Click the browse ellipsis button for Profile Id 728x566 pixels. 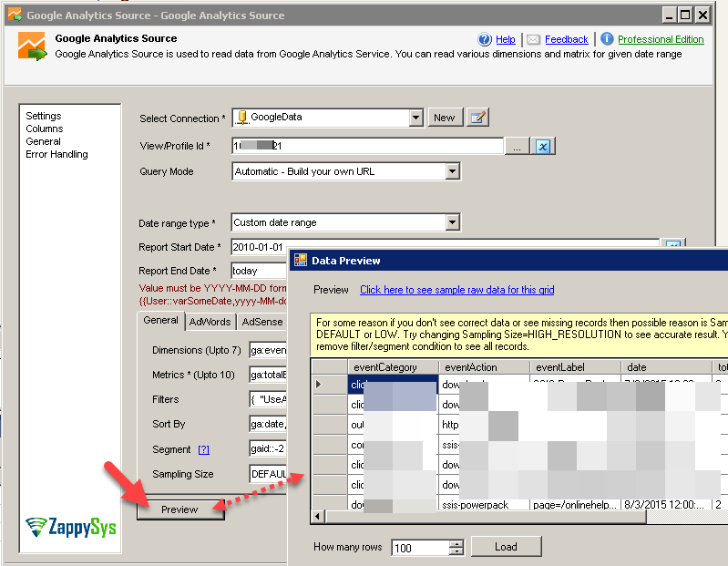tap(517, 146)
